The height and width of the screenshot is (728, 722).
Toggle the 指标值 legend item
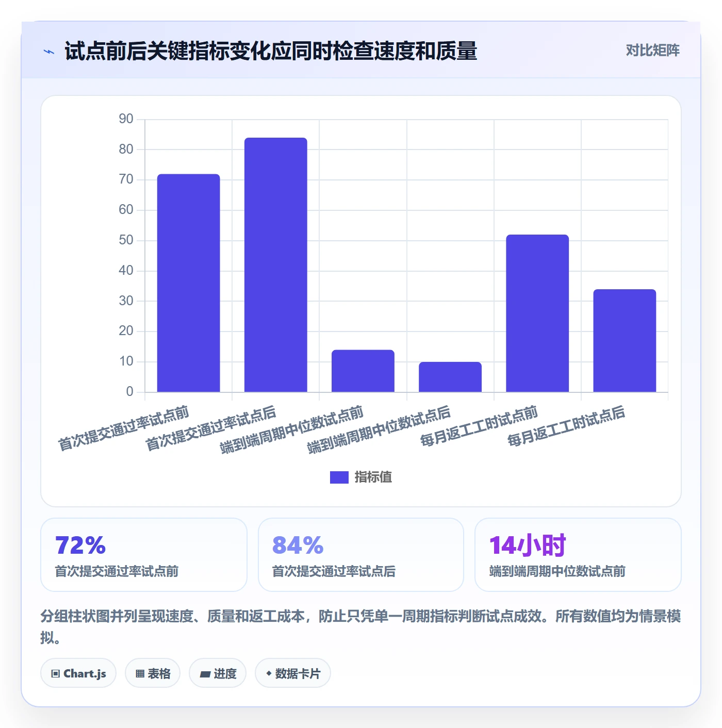(x=361, y=477)
